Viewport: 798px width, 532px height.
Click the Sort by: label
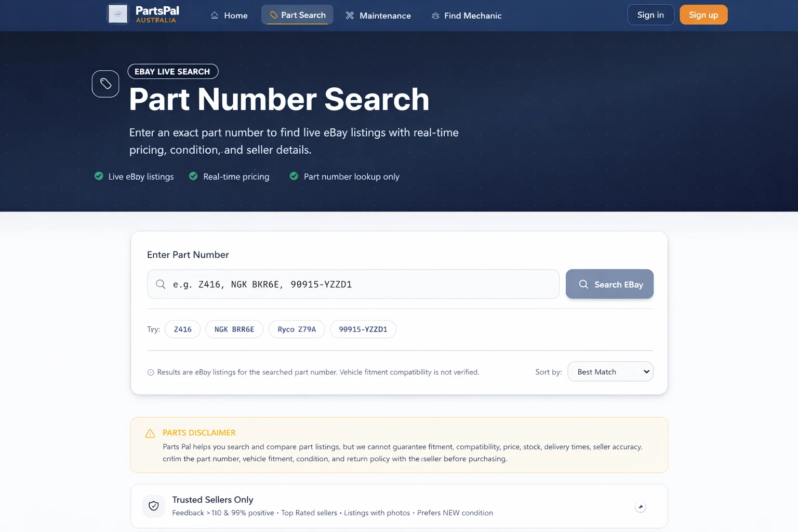tap(549, 372)
